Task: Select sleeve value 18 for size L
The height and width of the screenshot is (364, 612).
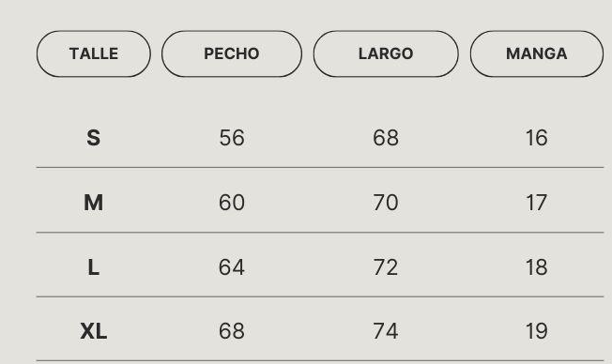Action: coord(537,267)
